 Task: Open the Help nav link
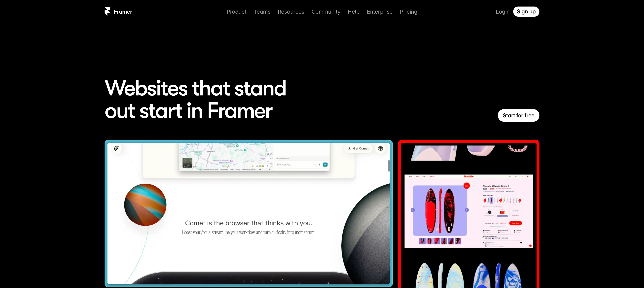coord(354,12)
